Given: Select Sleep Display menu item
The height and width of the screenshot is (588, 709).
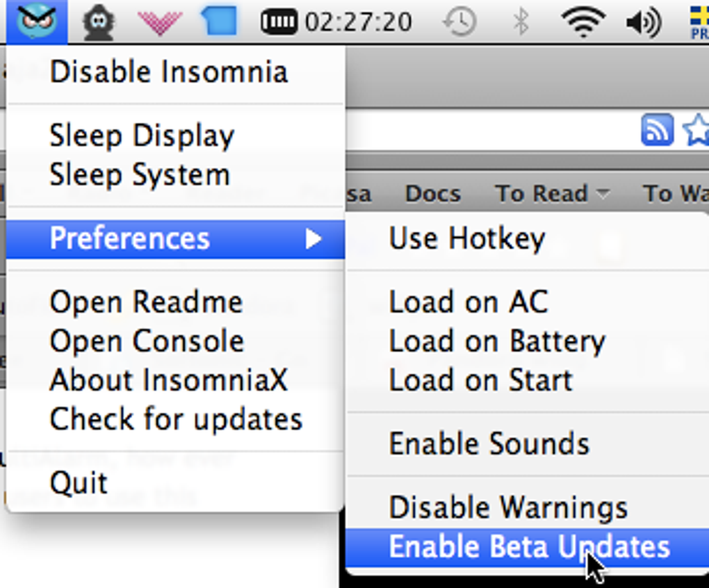Looking at the screenshot, I should click(x=142, y=136).
